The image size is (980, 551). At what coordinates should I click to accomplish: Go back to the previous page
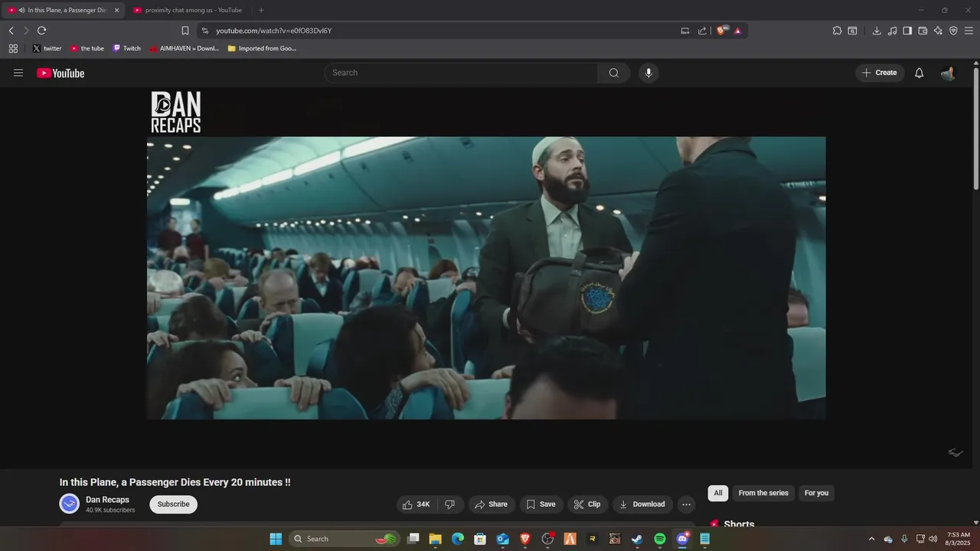tap(11, 31)
